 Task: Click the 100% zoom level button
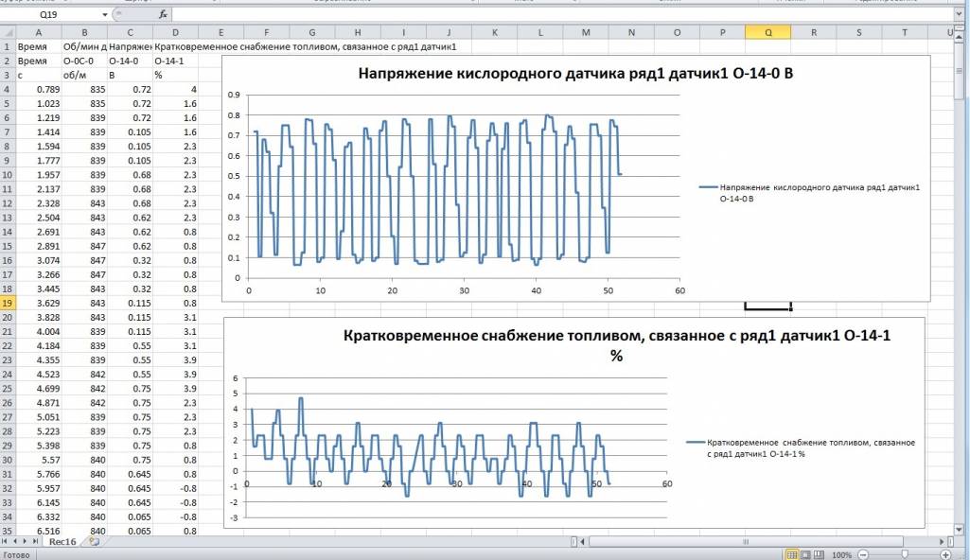(x=842, y=554)
